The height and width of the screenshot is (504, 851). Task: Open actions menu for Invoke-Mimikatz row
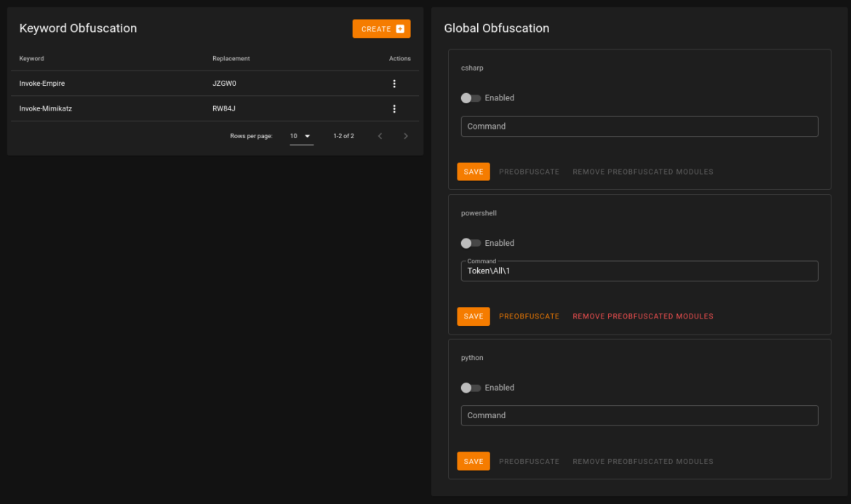pyautogui.click(x=394, y=109)
